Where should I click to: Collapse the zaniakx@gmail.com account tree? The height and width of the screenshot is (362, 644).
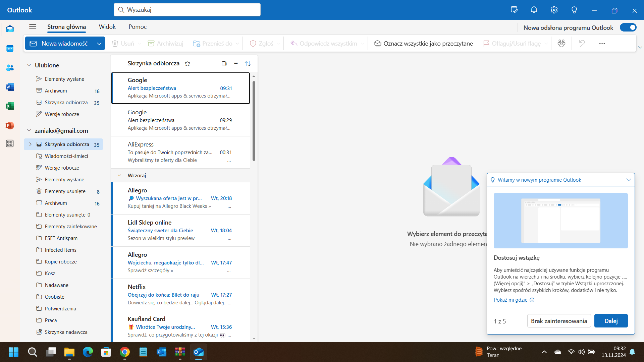point(29,130)
